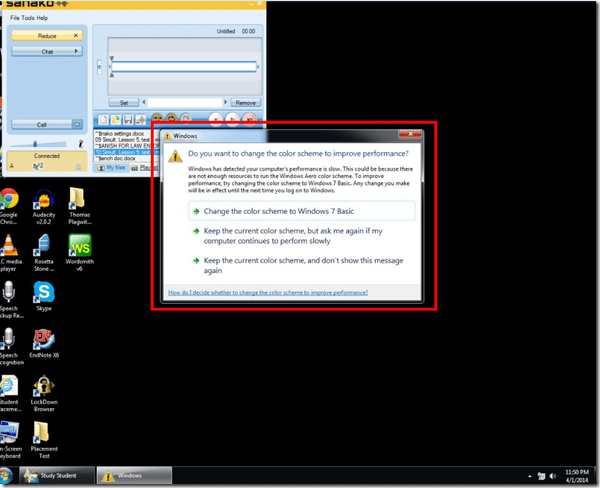Click the save disk icon in Sanako toolbar
The height and width of the screenshot is (488, 600).
[x=127, y=119]
